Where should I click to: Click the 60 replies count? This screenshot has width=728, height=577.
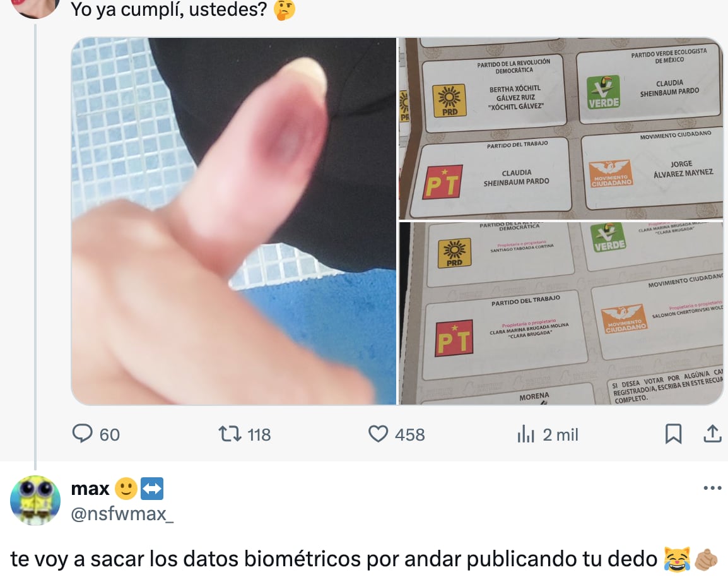coord(110,435)
